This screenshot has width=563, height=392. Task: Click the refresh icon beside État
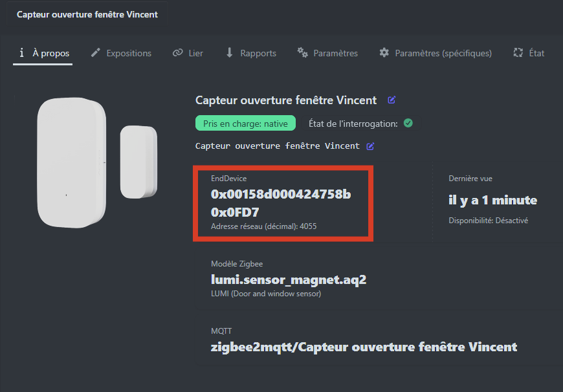click(x=518, y=53)
